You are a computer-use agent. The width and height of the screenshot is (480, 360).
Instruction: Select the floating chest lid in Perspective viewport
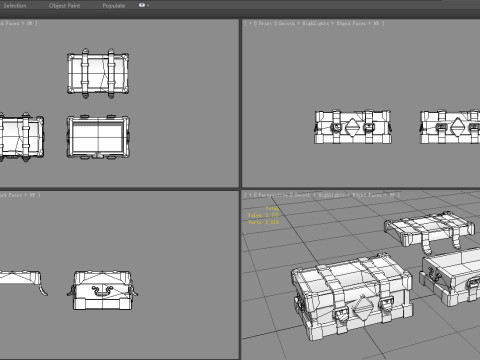[x=430, y=232]
